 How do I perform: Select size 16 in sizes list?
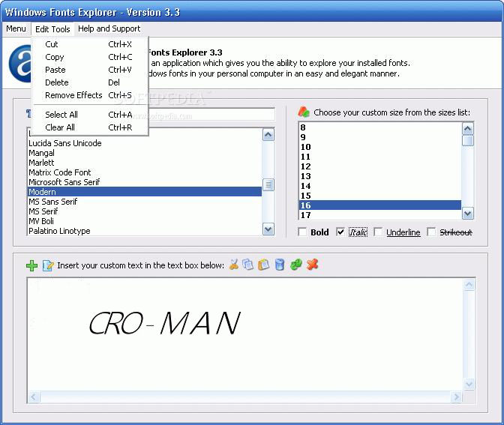pos(380,205)
